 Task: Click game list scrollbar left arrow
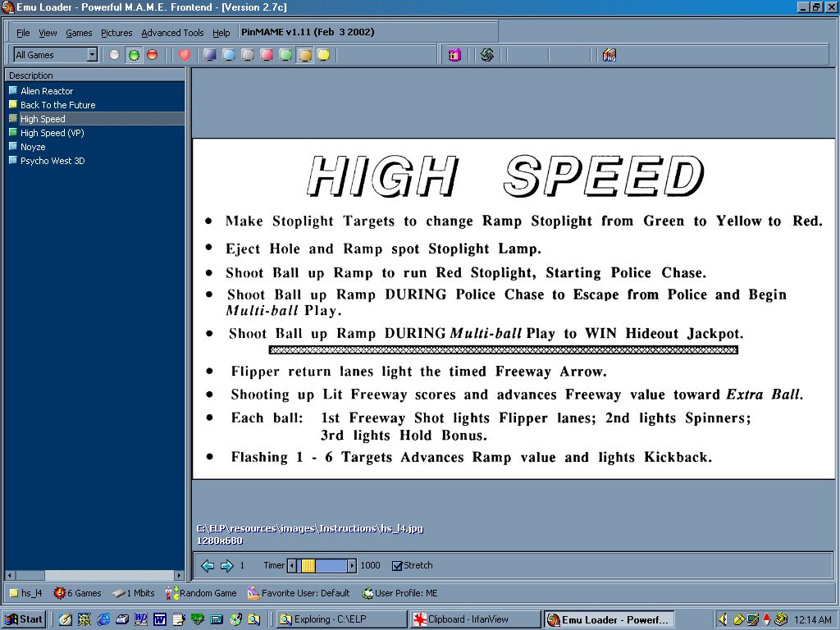tap(10, 575)
